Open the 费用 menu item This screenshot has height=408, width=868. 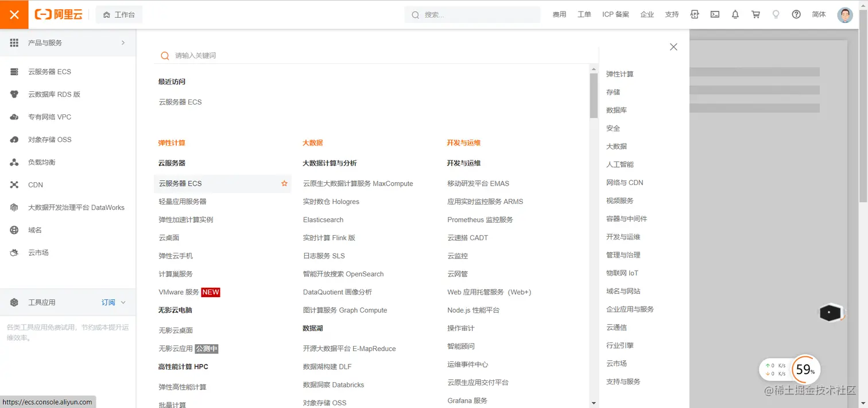[559, 14]
